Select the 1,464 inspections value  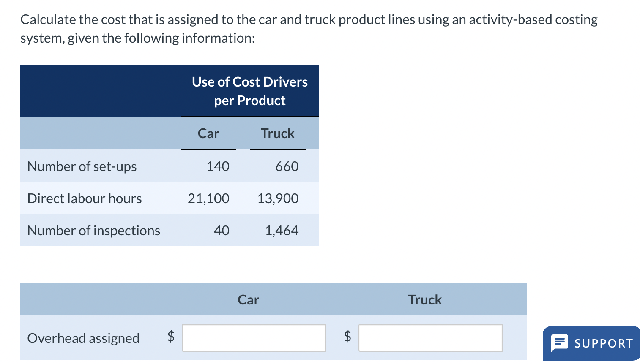[282, 230]
